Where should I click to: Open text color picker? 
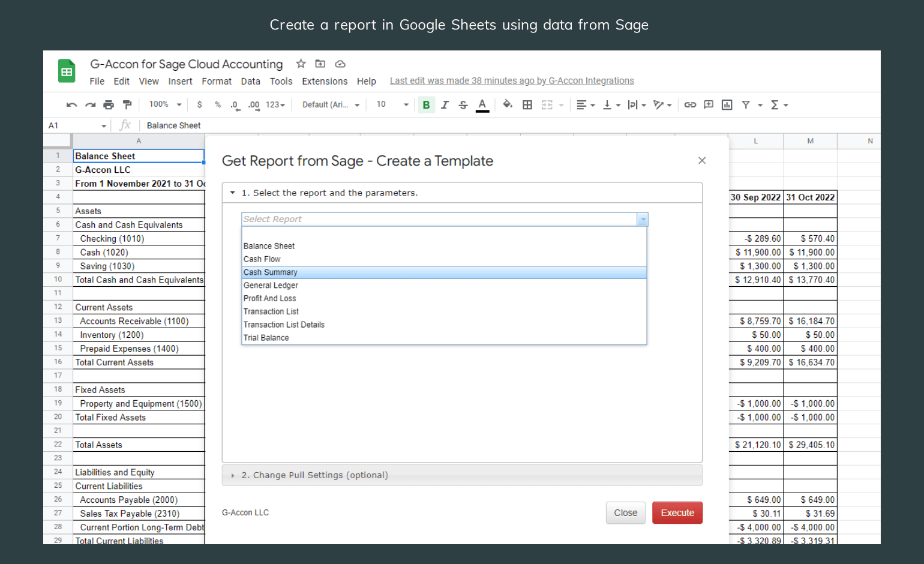[482, 105]
